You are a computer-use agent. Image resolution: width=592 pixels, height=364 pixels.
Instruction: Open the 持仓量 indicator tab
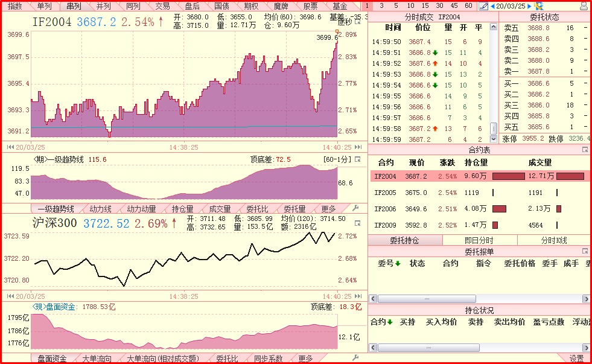point(182,209)
